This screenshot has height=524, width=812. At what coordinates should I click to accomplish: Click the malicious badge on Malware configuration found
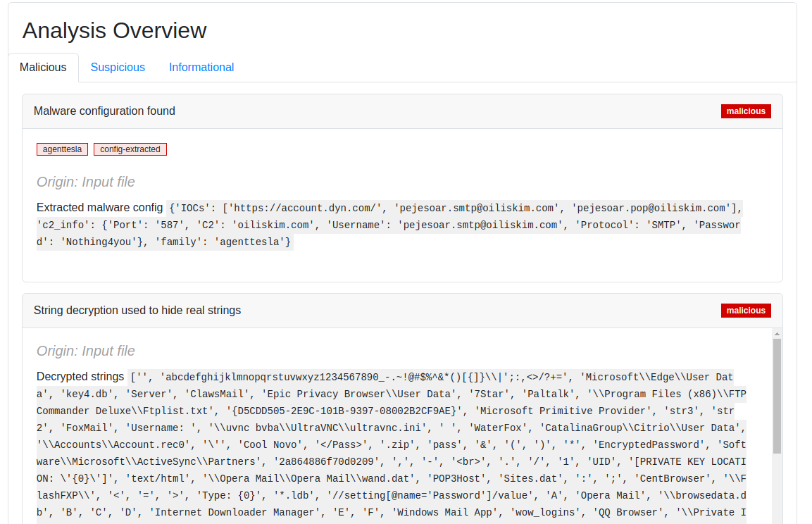[746, 111]
